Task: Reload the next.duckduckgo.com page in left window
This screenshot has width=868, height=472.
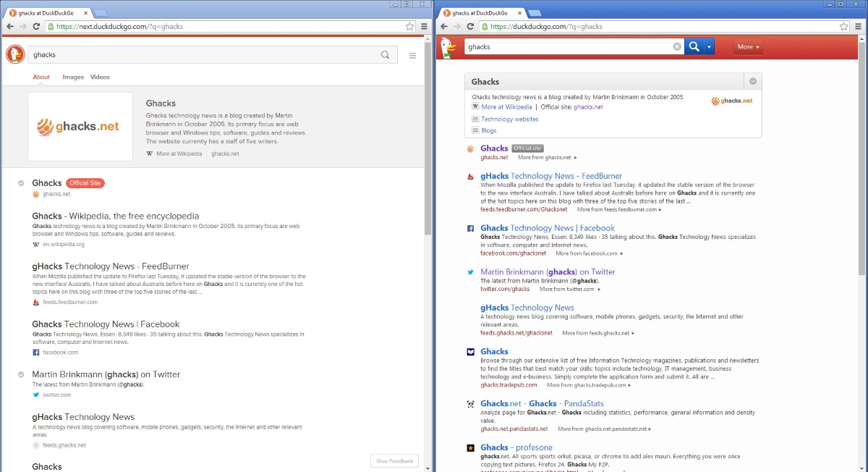Action: tap(36, 26)
